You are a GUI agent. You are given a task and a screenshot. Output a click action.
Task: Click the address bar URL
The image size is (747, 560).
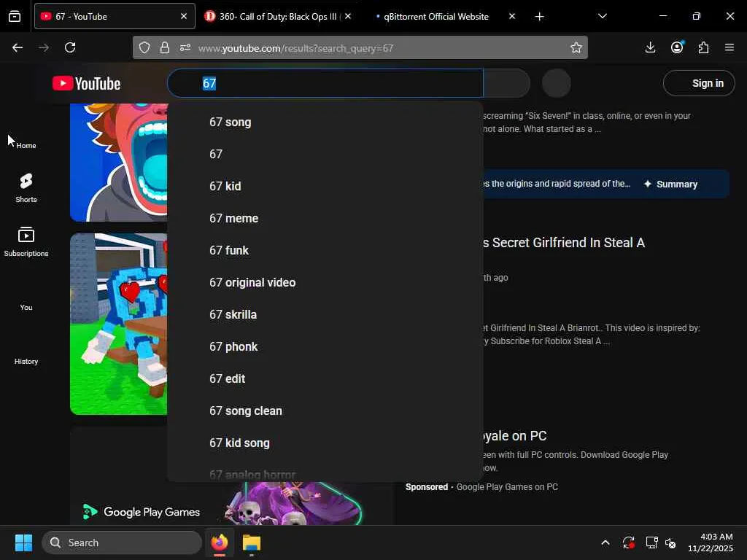(x=296, y=48)
